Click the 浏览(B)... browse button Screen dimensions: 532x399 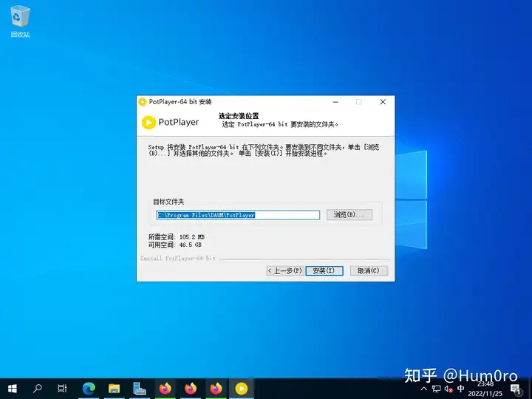(x=349, y=215)
